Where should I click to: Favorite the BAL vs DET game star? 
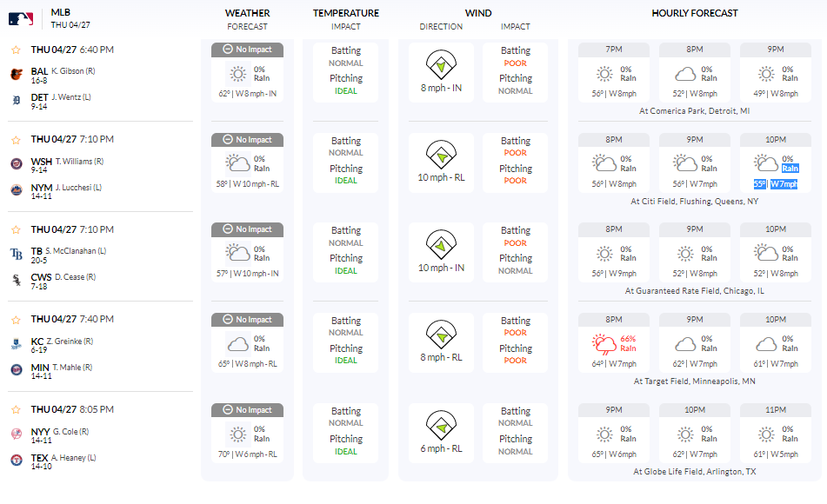pyautogui.click(x=17, y=50)
